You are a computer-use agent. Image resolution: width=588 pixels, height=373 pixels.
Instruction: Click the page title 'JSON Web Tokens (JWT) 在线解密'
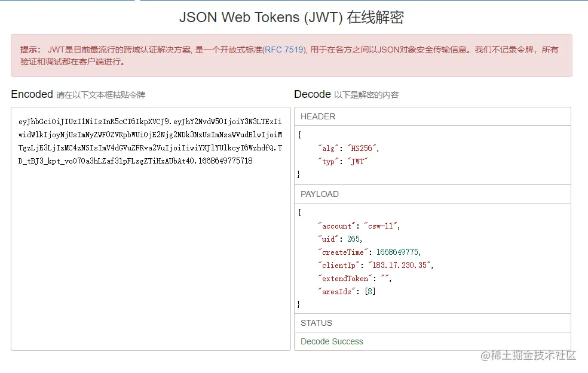tap(292, 17)
